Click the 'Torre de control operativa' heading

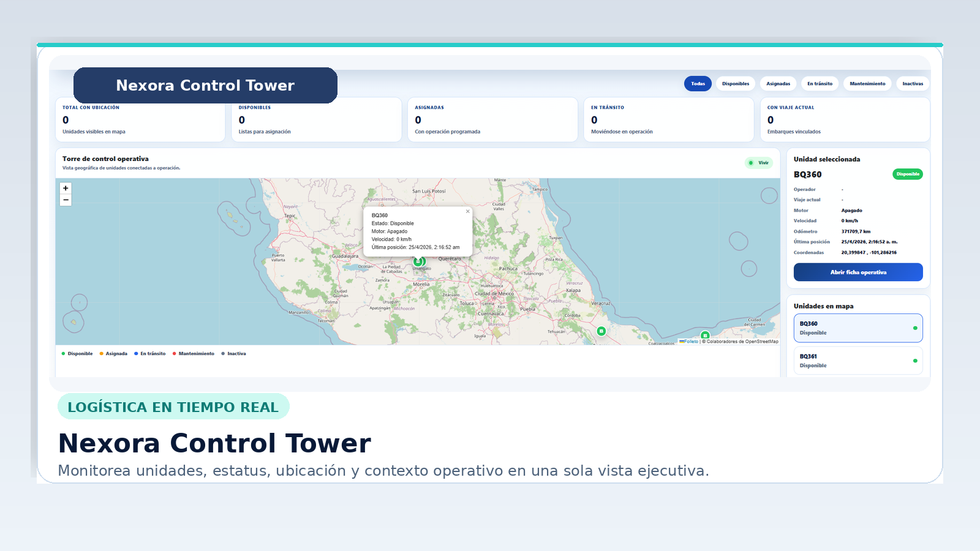click(x=105, y=159)
